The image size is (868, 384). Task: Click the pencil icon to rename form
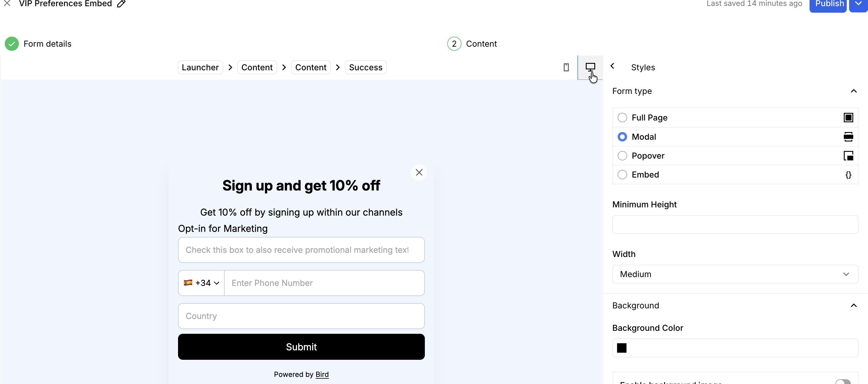pos(121,4)
